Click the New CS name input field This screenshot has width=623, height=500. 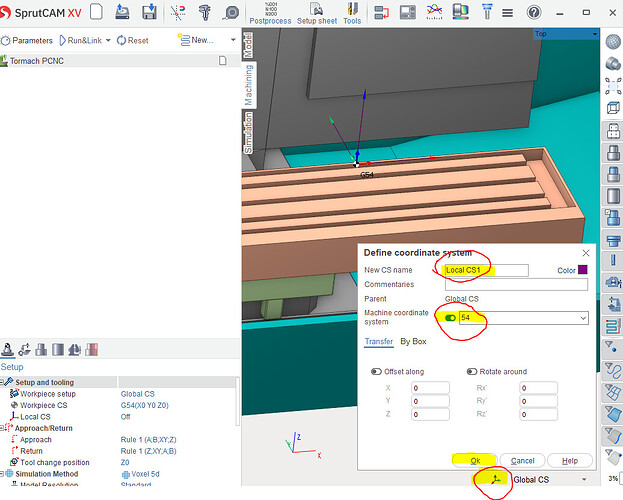486,270
